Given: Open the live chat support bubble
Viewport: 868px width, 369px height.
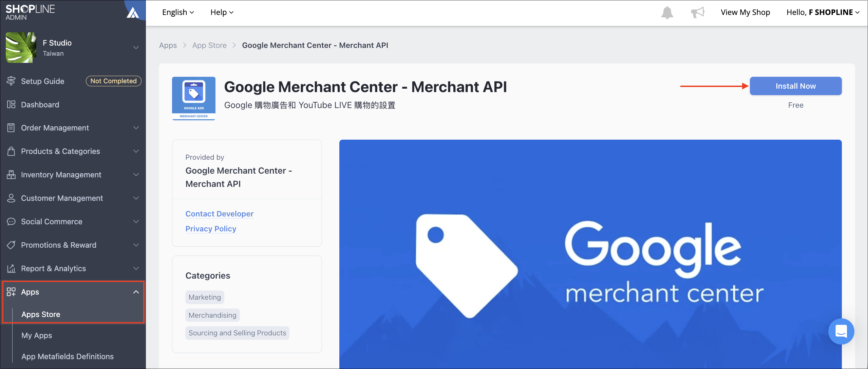Looking at the screenshot, I should tap(841, 331).
